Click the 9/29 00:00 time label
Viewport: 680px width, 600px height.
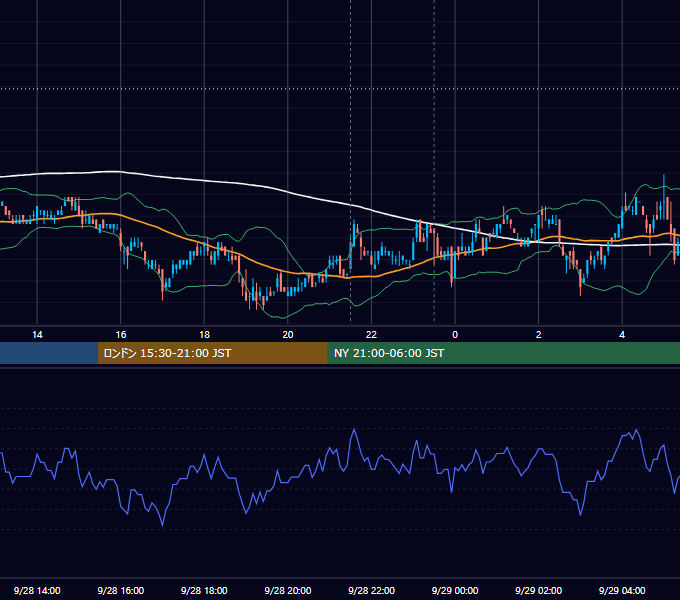click(455, 590)
